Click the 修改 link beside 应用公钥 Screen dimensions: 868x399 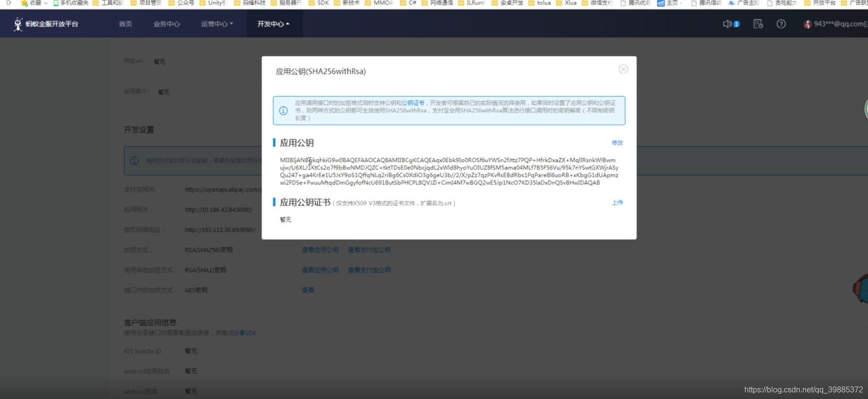click(617, 143)
